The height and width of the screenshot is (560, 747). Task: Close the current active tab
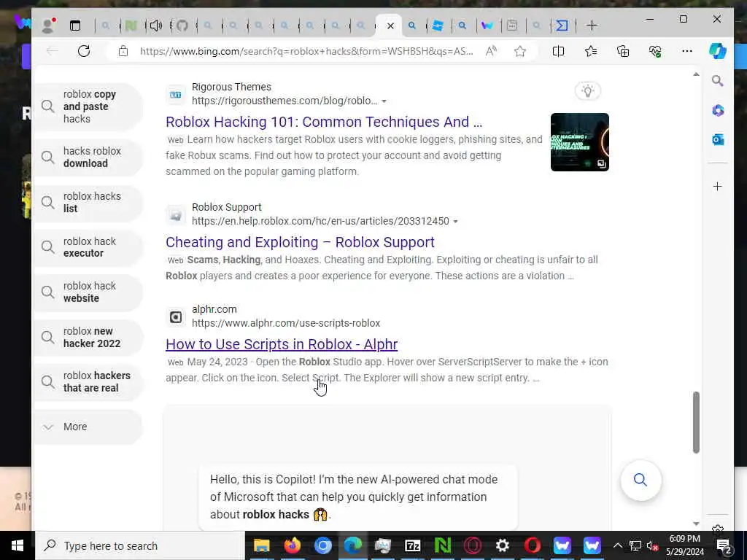391,26
